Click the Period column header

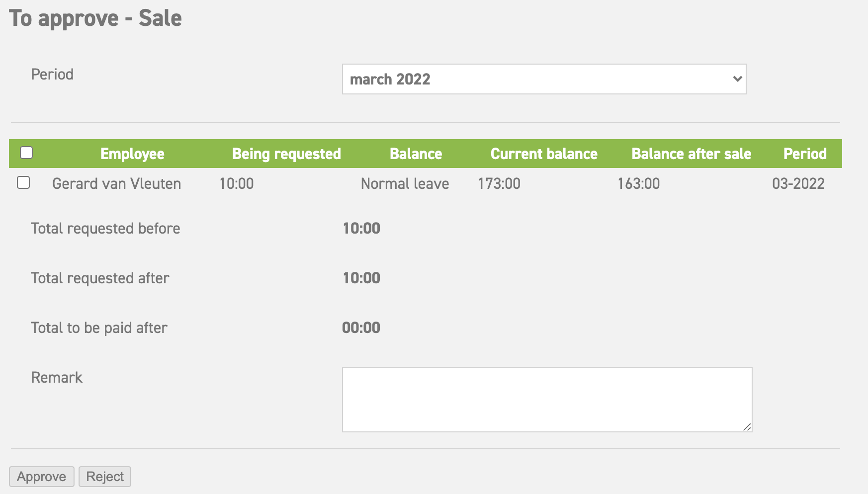point(804,154)
